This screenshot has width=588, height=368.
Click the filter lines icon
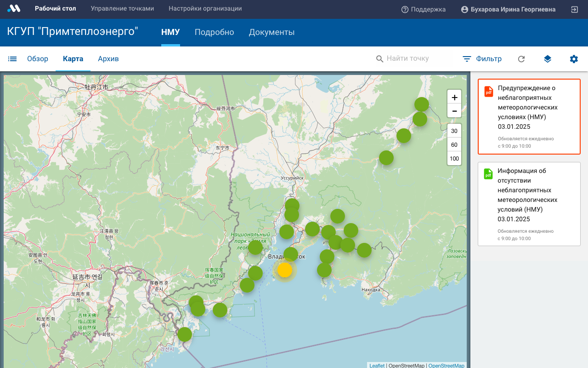pyautogui.click(x=467, y=59)
